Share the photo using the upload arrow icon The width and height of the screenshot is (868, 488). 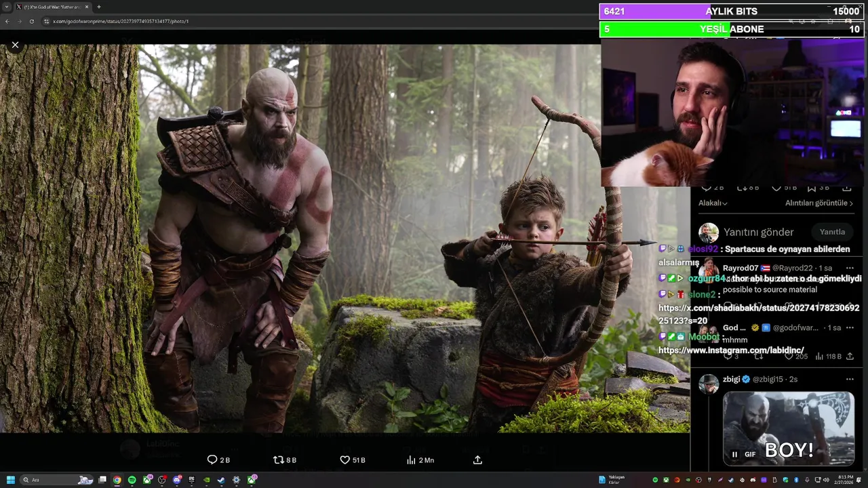click(477, 460)
